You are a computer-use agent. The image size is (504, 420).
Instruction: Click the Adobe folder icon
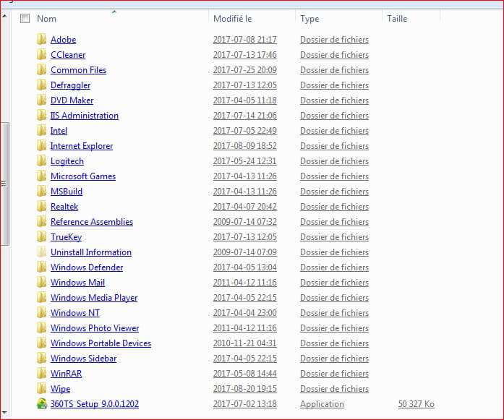pyautogui.click(x=41, y=40)
